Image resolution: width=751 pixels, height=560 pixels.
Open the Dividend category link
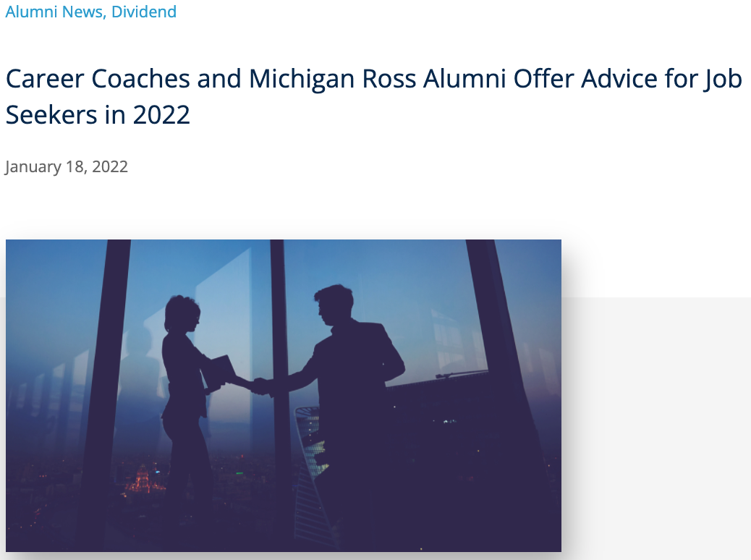(x=144, y=12)
